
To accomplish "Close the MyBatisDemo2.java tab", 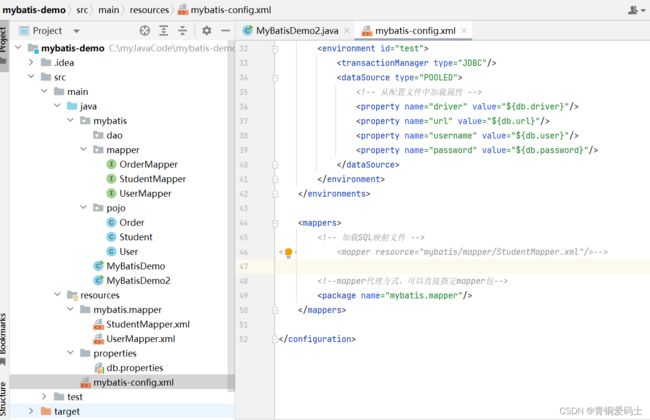I will coord(347,31).
